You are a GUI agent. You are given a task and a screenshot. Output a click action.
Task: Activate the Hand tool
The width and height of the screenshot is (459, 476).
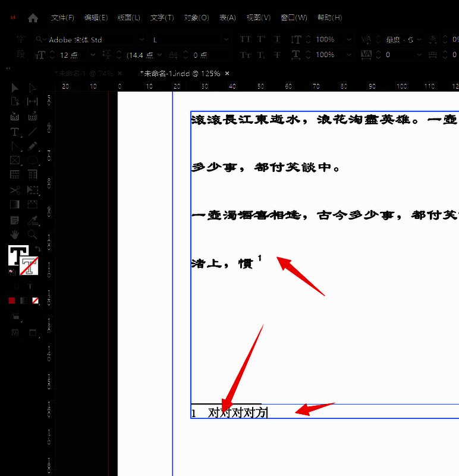point(15,234)
